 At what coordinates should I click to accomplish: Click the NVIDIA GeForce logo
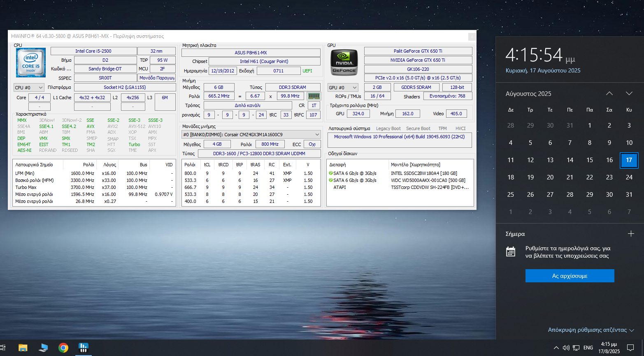344,63
